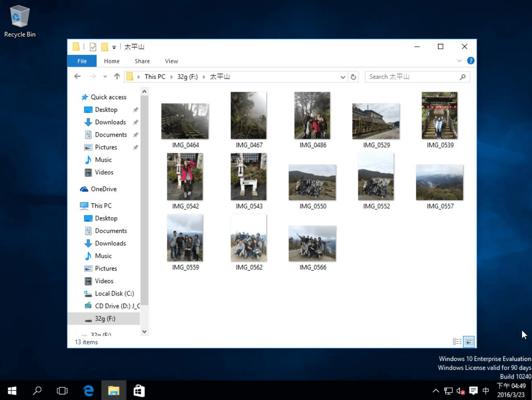Click the New Folder icon in title bar

tap(104, 47)
